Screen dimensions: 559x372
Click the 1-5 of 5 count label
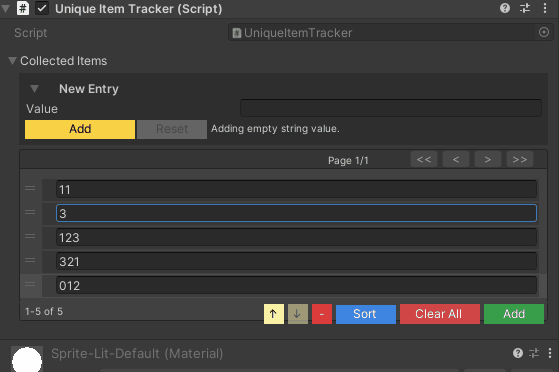click(x=43, y=311)
